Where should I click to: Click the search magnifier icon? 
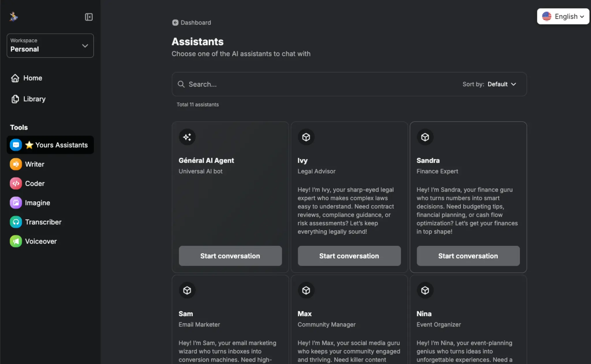point(181,84)
